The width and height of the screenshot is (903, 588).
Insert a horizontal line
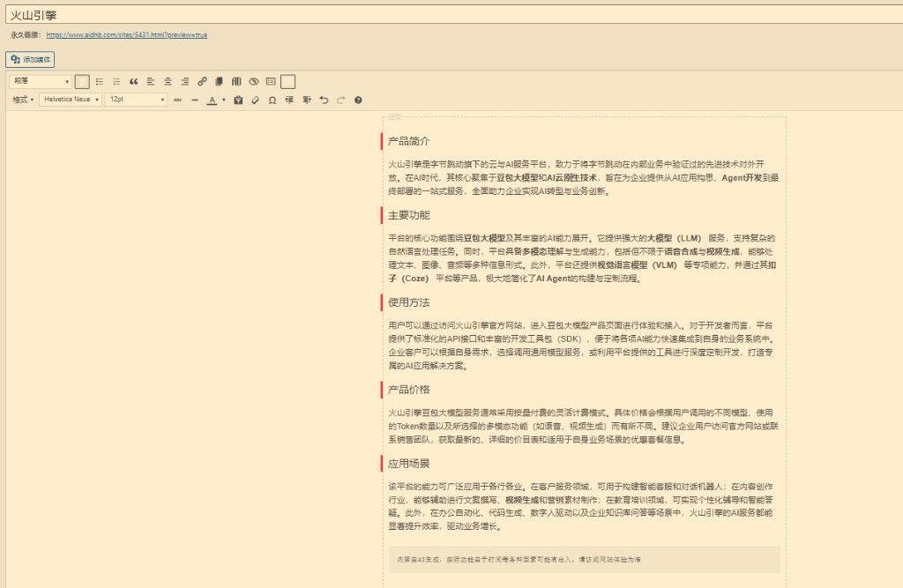click(195, 100)
